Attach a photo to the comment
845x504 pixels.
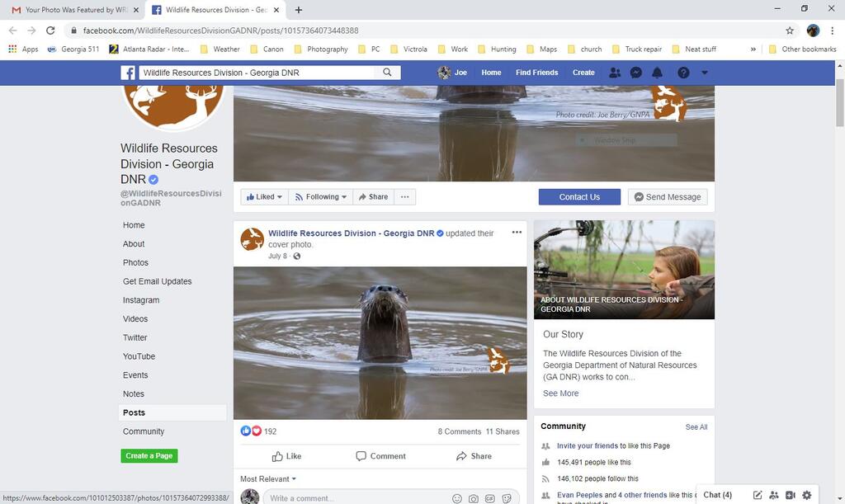click(x=473, y=498)
